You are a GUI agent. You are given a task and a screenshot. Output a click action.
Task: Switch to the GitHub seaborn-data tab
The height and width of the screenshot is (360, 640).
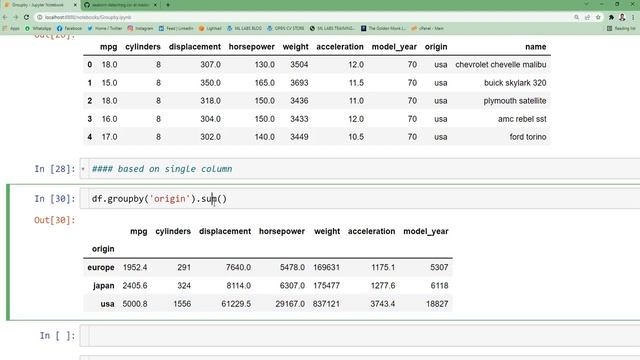pyautogui.click(x=121, y=5)
